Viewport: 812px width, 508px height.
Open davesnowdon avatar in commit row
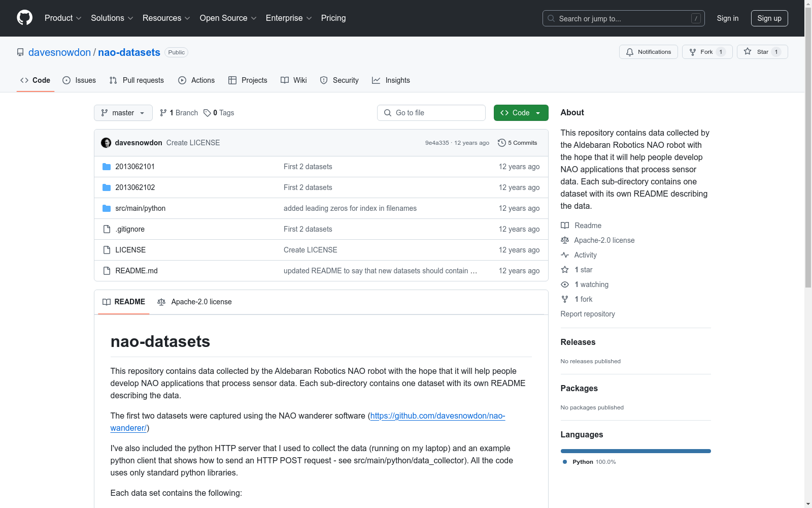pyautogui.click(x=106, y=143)
